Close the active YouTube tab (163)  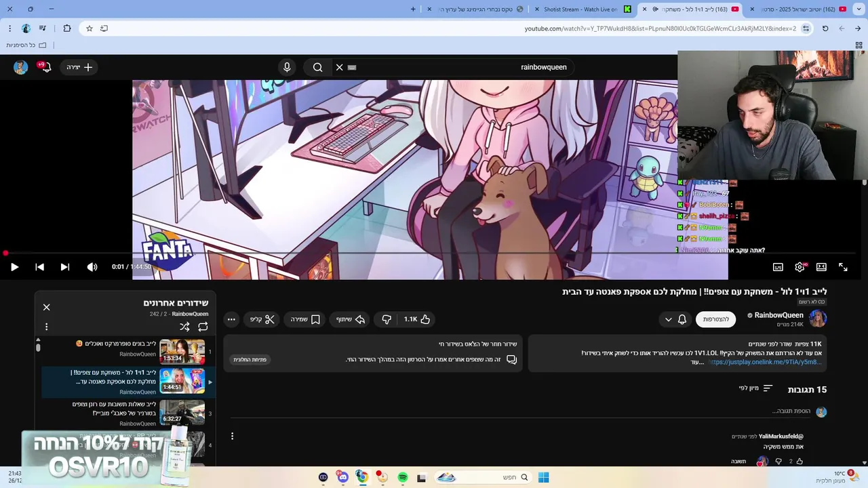[x=644, y=9]
